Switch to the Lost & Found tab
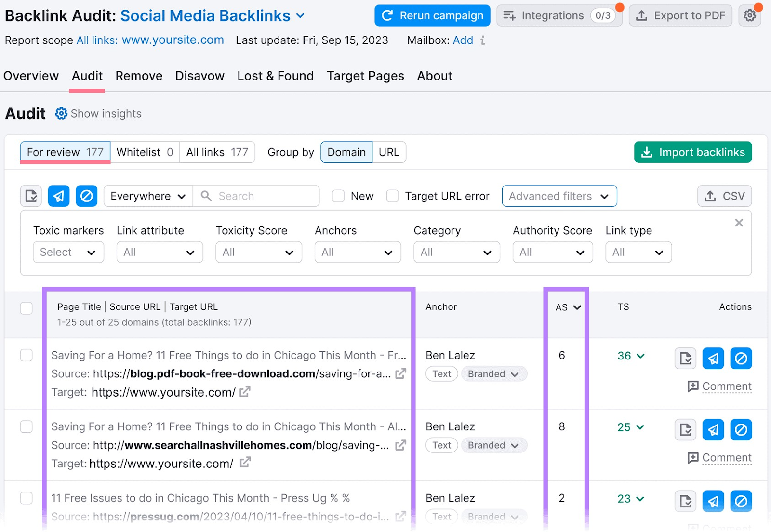Viewport: 771px width, 532px height. point(275,76)
